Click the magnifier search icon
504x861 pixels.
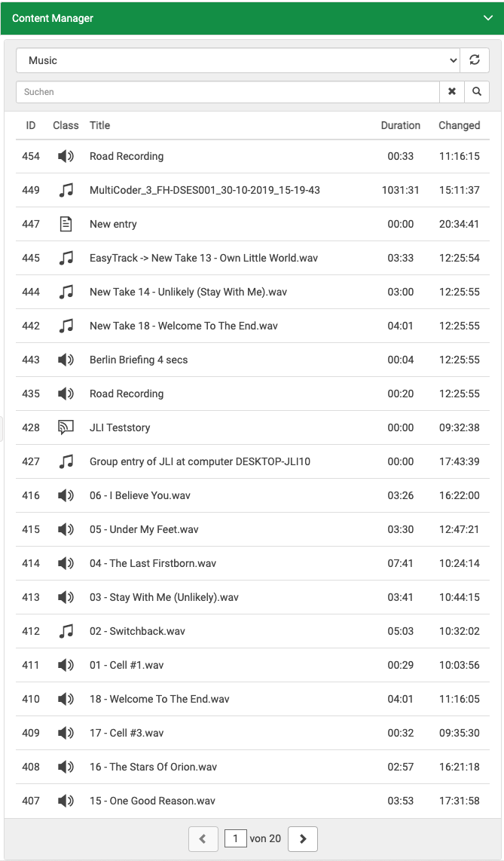tap(477, 92)
